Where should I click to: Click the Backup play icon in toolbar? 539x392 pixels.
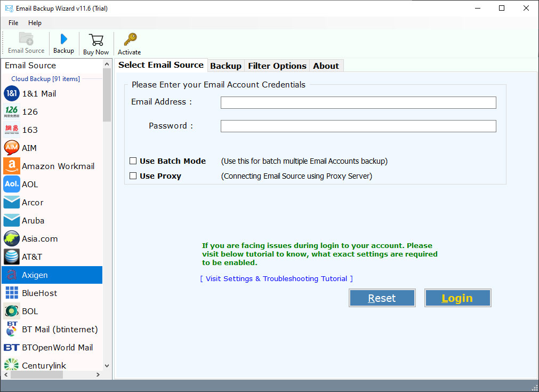[x=63, y=39]
